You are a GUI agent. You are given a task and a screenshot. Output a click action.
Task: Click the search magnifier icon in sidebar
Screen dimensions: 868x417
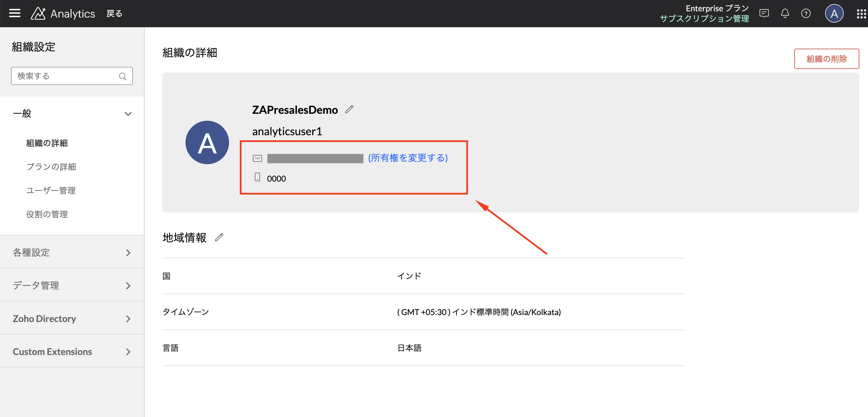tap(123, 76)
